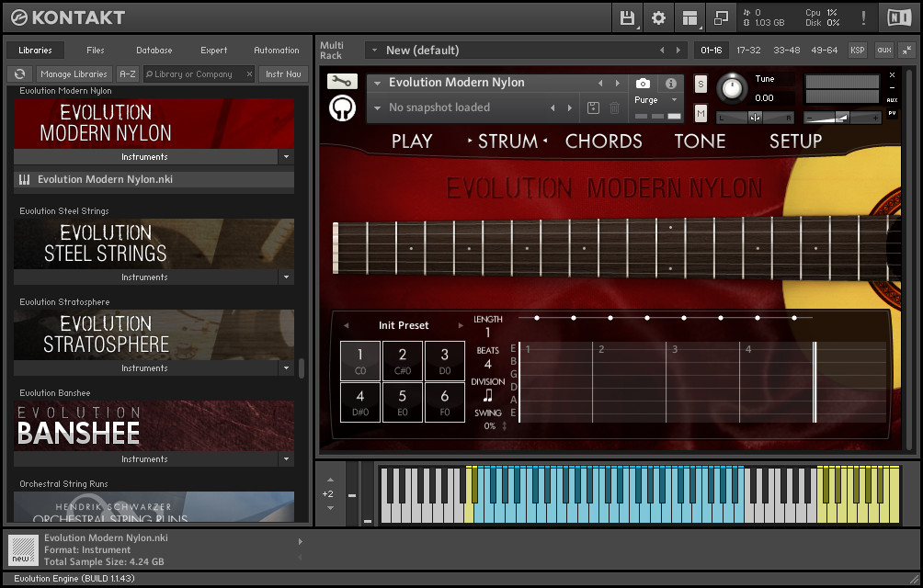Solo the instrument with S button
This screenshot has height=588, width=923.
coord(701,85)
